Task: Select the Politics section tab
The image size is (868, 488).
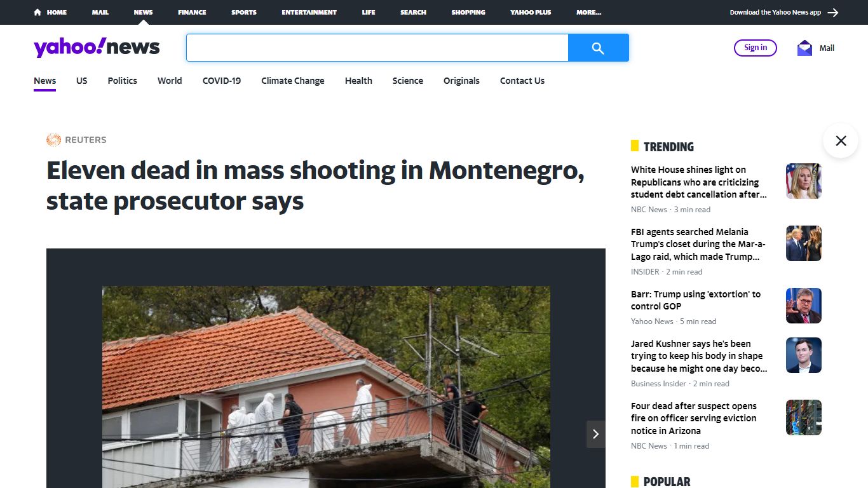Action: click(x=123, y=81)
